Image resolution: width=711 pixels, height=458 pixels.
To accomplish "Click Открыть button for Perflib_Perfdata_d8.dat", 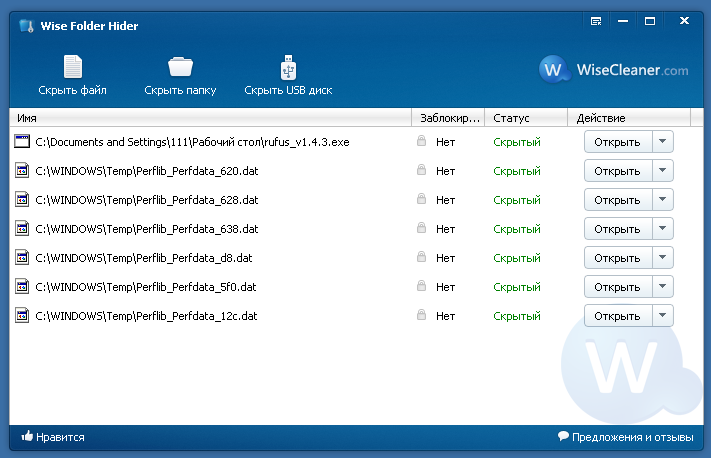I will pyautogui.click(x=618, y=258).
